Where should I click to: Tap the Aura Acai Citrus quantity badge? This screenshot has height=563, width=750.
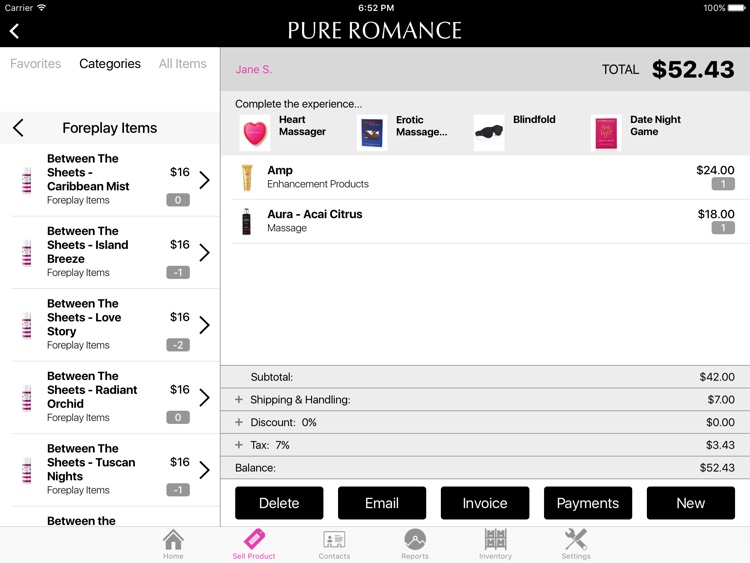(x=723, y=228)
